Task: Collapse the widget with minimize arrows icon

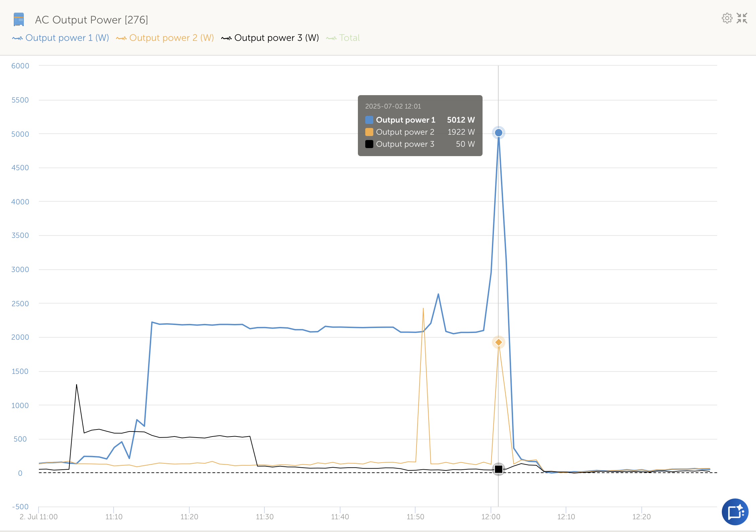Action: (x=742, y=18)
